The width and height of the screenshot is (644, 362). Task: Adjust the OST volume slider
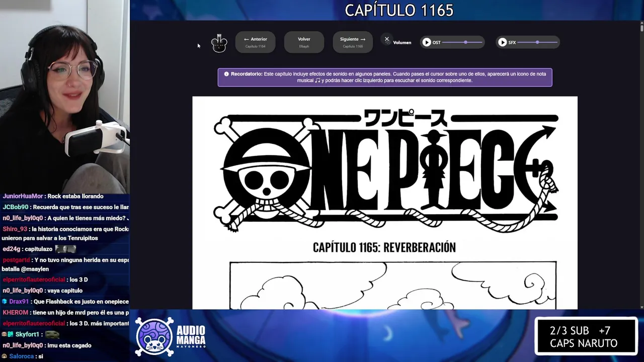462,42
